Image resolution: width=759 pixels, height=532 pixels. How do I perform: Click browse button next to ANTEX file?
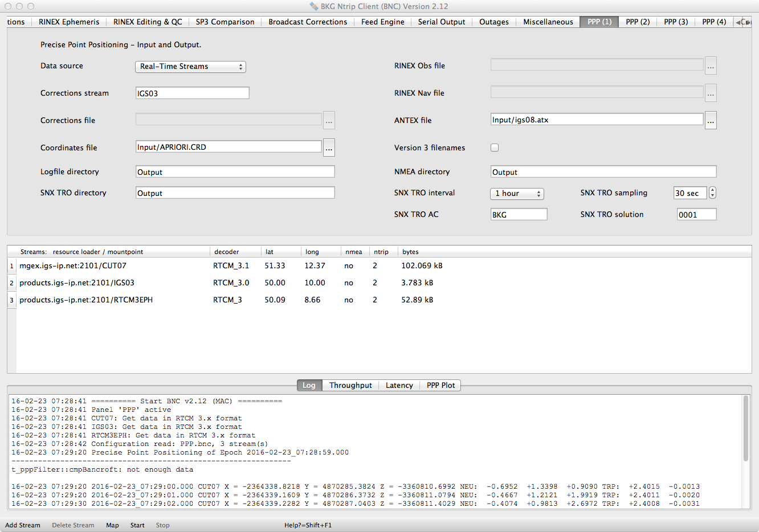pos(711,120)
